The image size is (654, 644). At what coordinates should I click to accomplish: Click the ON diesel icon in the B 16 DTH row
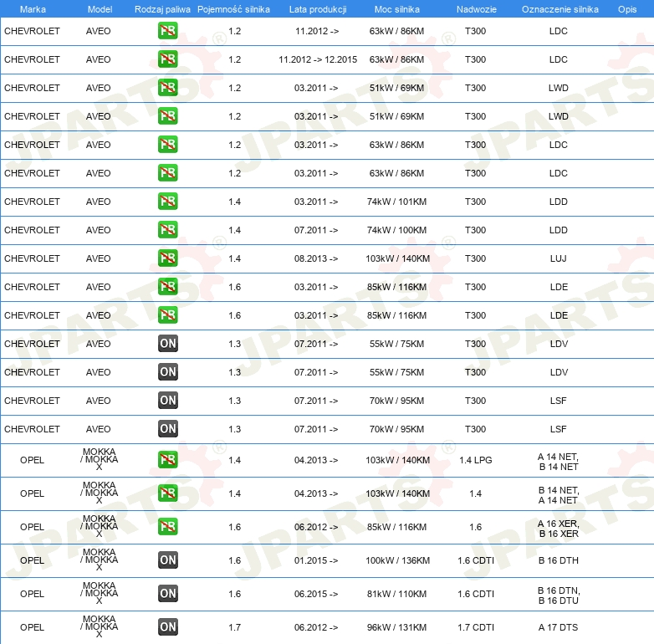[168, 560]
